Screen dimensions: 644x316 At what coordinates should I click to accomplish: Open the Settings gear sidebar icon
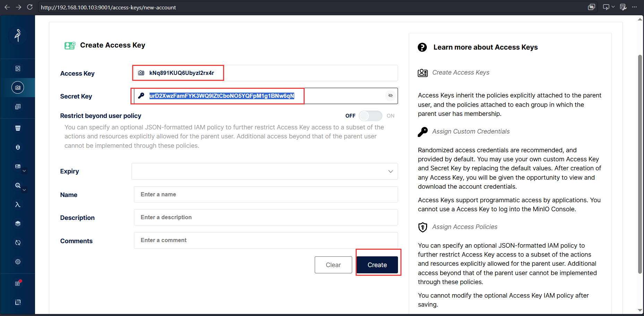[18, 262]
